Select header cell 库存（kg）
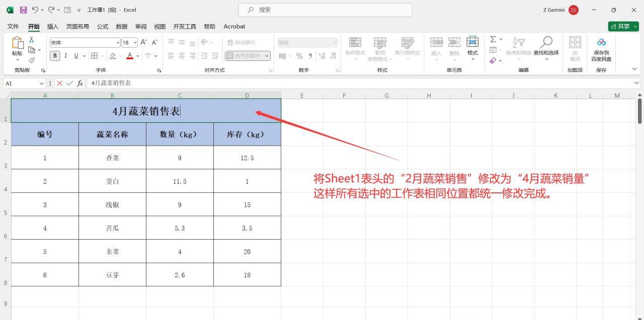The width and height of the screenshot is (644, 320). click(x=247, y=134)
